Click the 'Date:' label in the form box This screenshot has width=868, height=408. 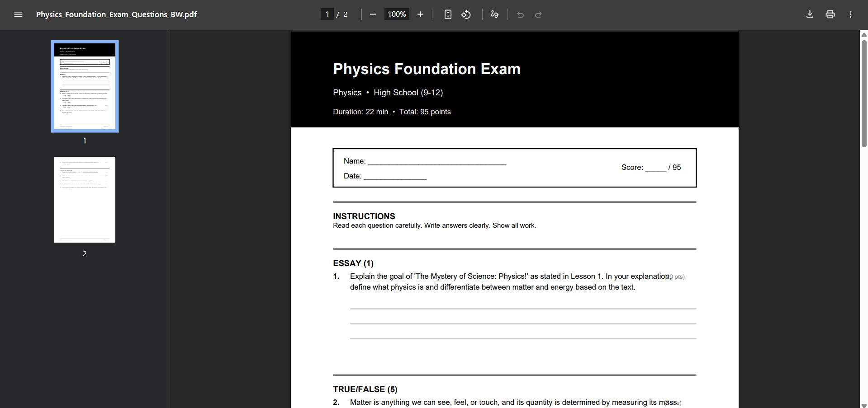pos(352,176)
